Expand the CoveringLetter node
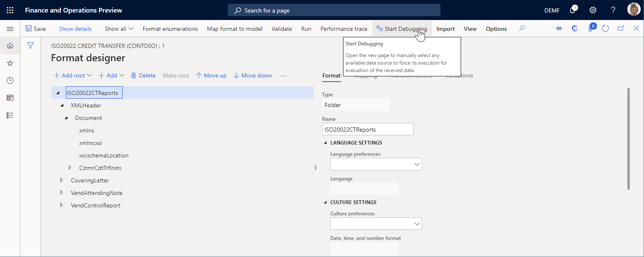This screenshot has width=644, height=257. [x=61, y=180]
